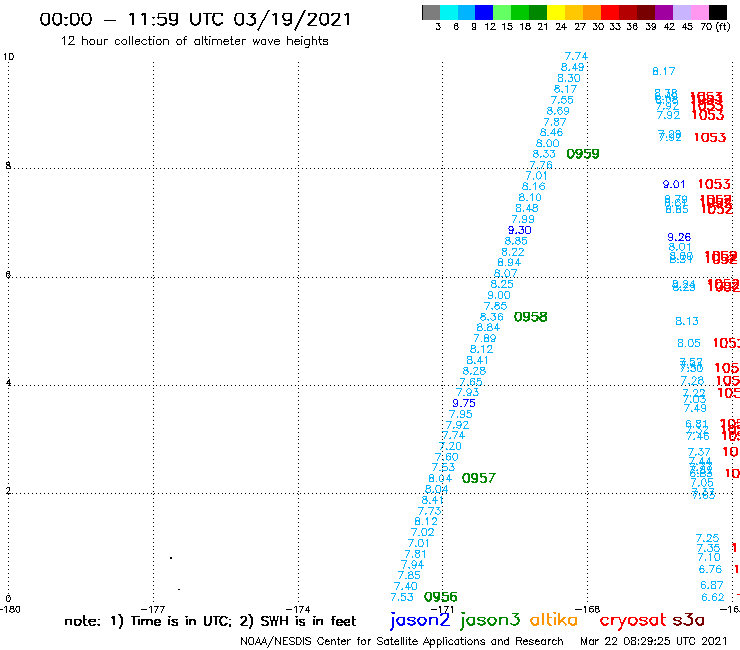Click the wave height value '8.10'
Viewport: 740px width, 650px height.
tap(530, 197)
